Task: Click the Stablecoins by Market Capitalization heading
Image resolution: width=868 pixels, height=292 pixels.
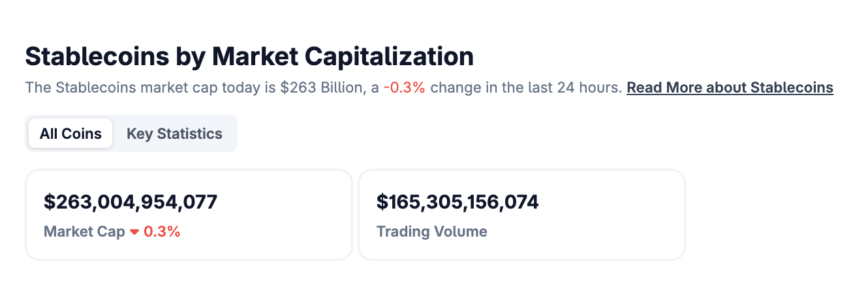Action: point(249,57)
